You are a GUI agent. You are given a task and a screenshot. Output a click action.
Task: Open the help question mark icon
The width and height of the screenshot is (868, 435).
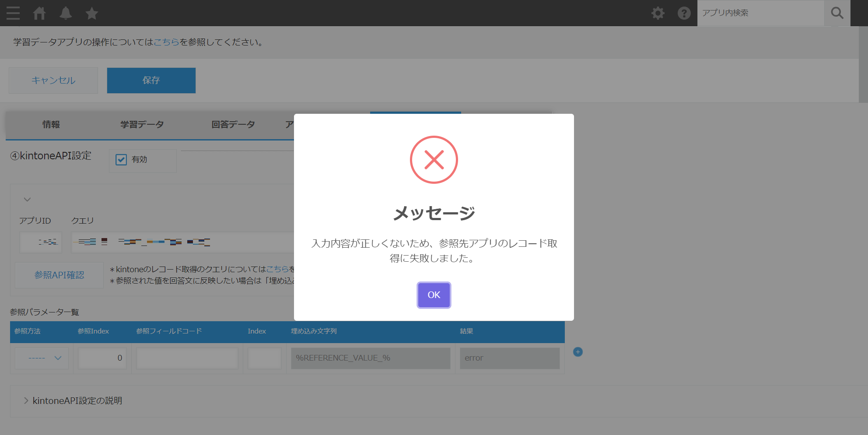[x=684, y=13]
